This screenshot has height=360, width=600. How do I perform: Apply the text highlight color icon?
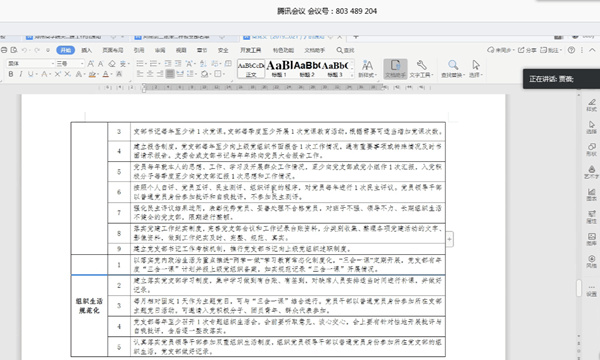coord(92,74)
